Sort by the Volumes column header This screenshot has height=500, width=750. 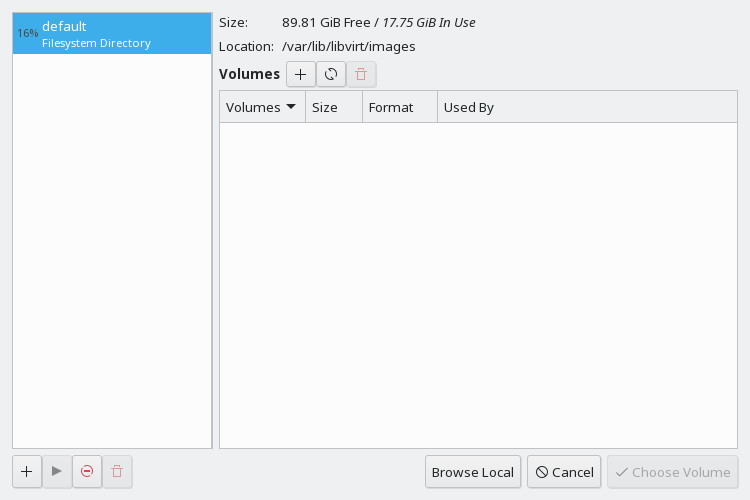coord(253,107)
